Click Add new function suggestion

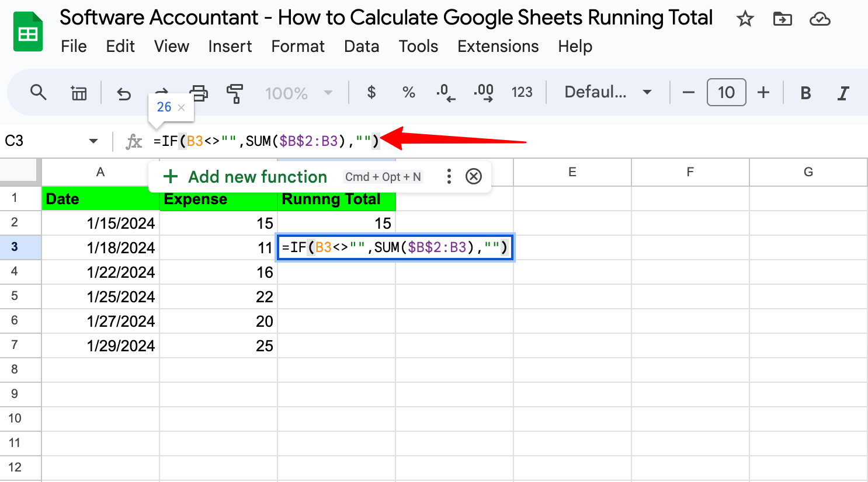[245, 177]
